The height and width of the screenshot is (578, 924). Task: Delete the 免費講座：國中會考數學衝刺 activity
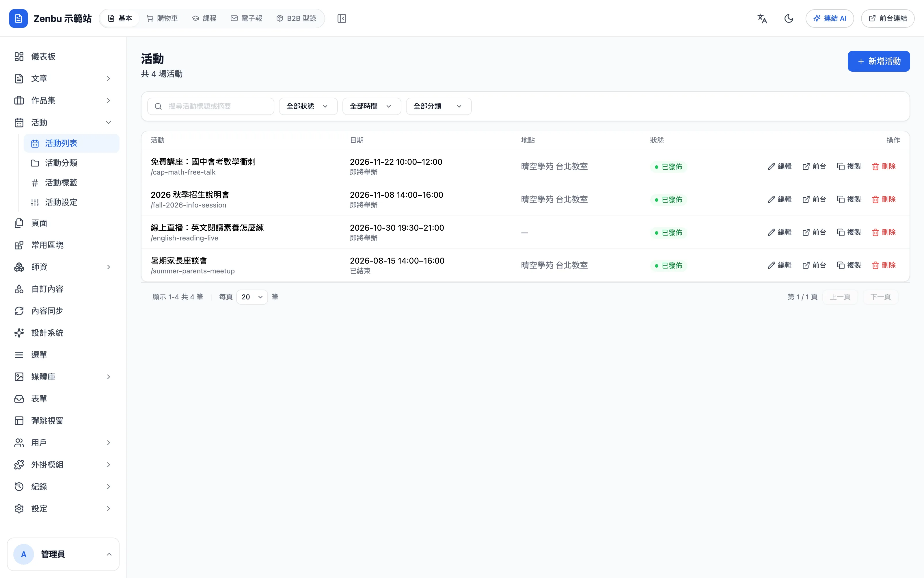click(x=884, y=166)
